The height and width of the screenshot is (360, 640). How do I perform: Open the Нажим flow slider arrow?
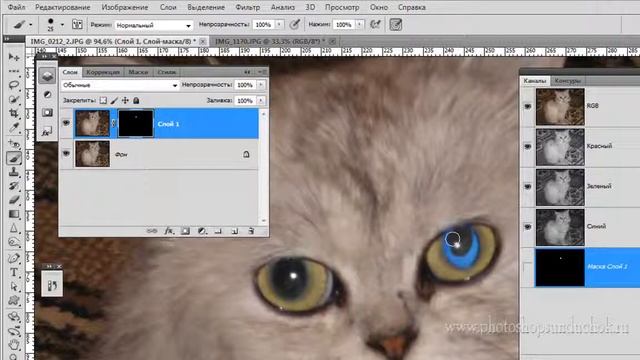360,24
